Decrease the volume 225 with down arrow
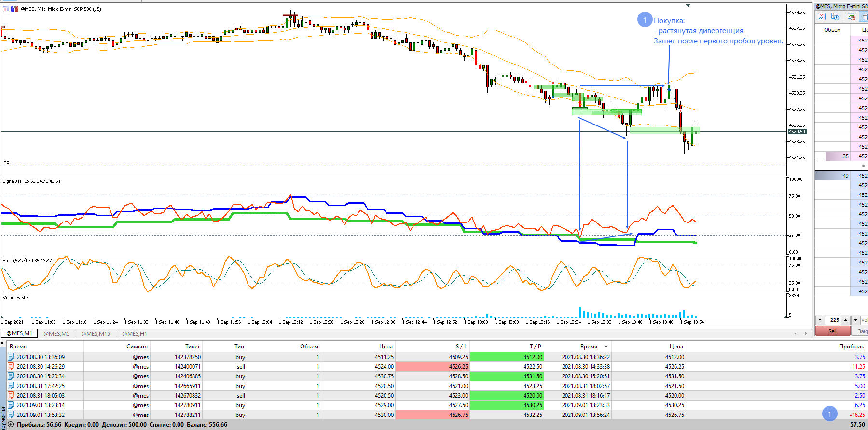Viewport: 868px width, 430px height. pos(820,320)
